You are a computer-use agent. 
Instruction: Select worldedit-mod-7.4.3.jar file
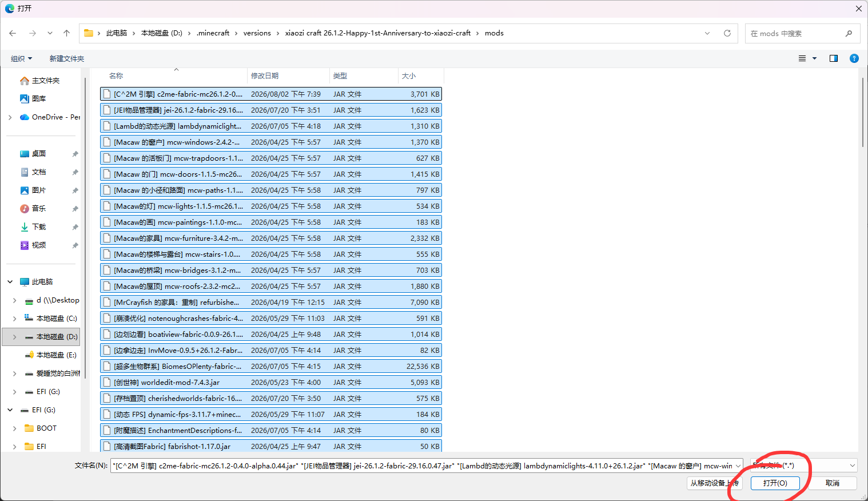click(270, 383)
